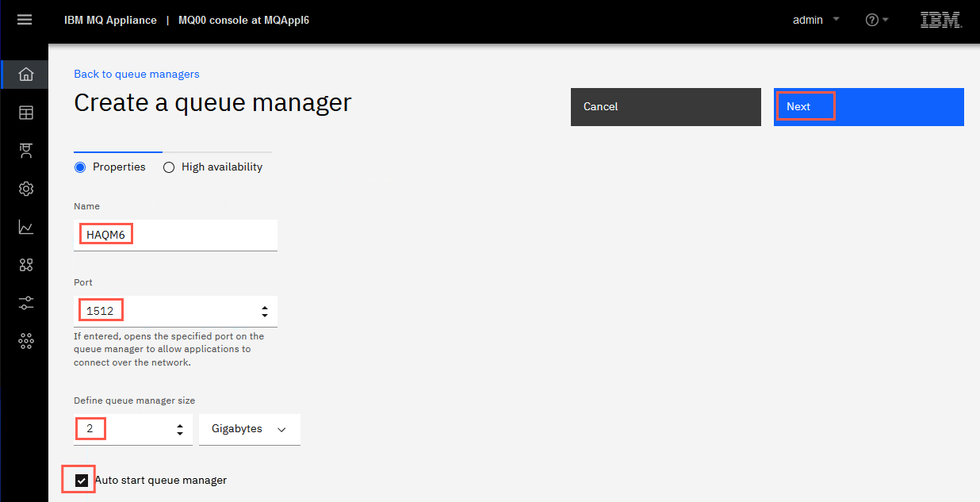Open the Gigabytes unit dropdown
The height and width of the screenshot is (502, 980).
click(250, 429)
